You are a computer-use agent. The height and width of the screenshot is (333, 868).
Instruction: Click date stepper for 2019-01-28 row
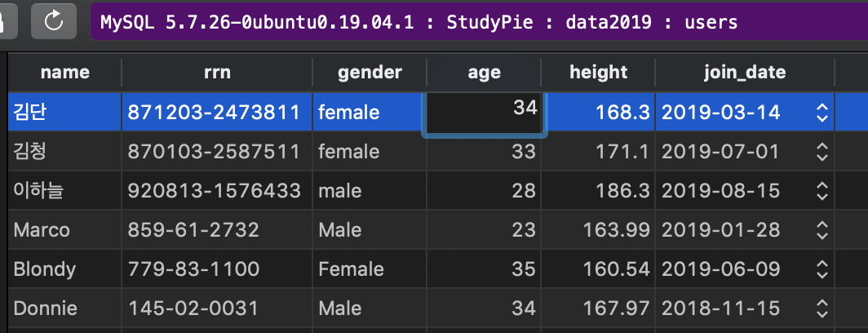(821, 230)
